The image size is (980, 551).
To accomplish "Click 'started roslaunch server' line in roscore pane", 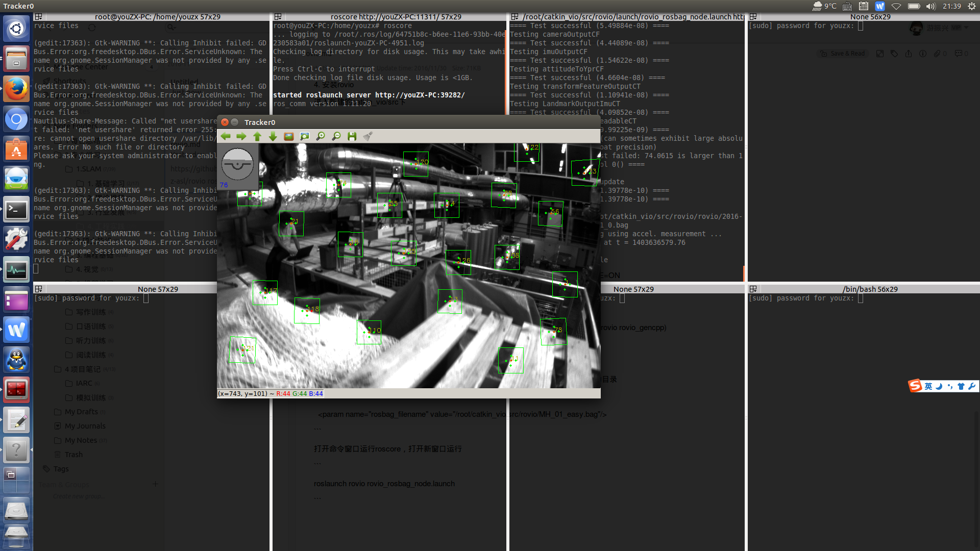I will coord(369,95).
